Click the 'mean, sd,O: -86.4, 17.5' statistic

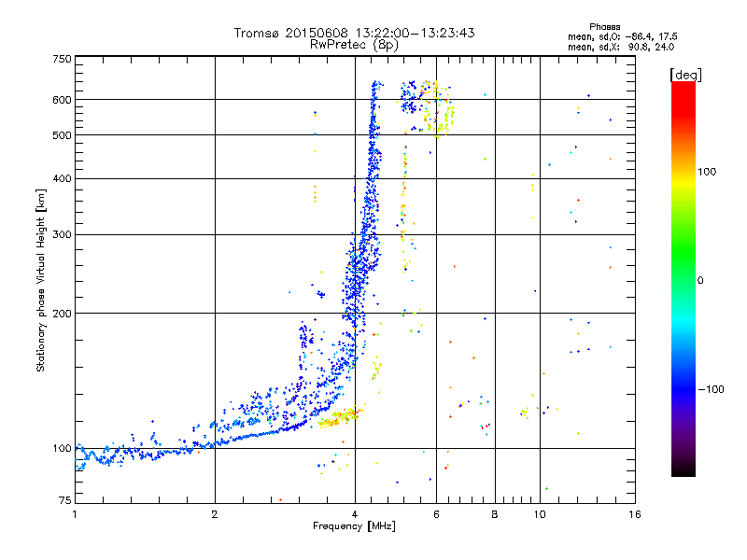[x=622, y=36]
